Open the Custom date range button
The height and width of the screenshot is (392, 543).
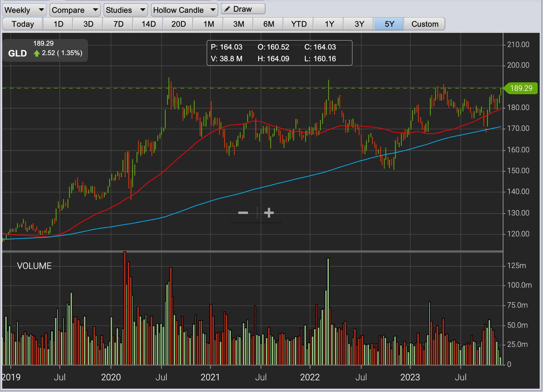(x=425, y=24)
